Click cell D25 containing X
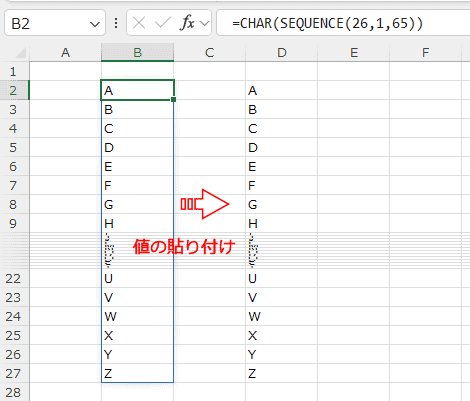 (x=282, y=335)
